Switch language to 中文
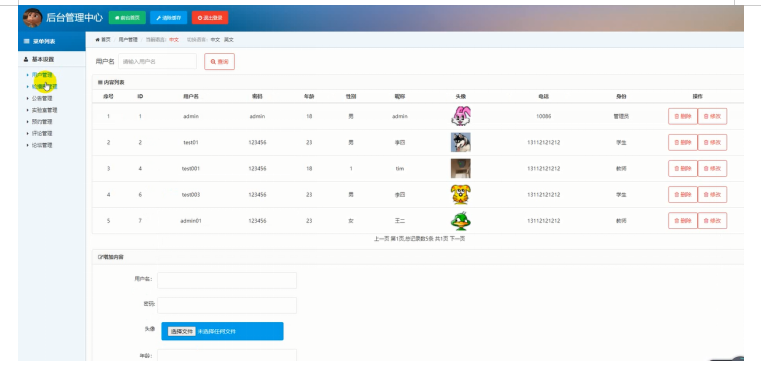Screen dimensions: 761x372 click(x=215, y=40)
